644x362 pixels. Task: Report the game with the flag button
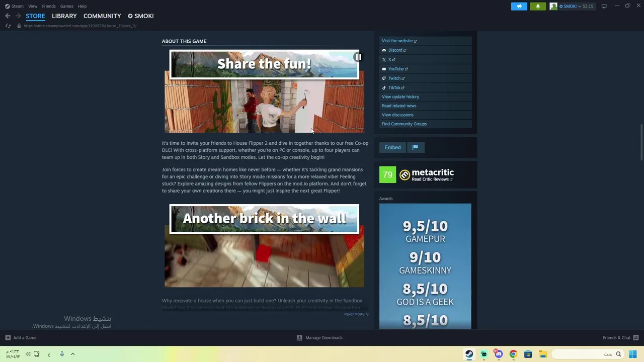415,147
